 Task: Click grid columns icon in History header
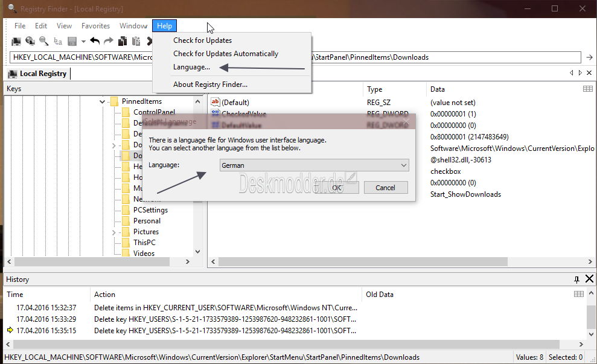coord(579,294)
